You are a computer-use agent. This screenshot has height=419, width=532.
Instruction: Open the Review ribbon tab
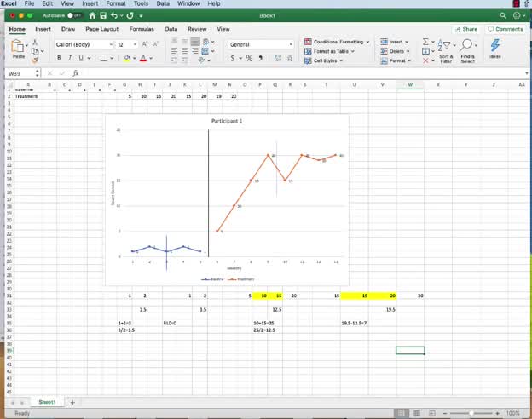point(197,29)
